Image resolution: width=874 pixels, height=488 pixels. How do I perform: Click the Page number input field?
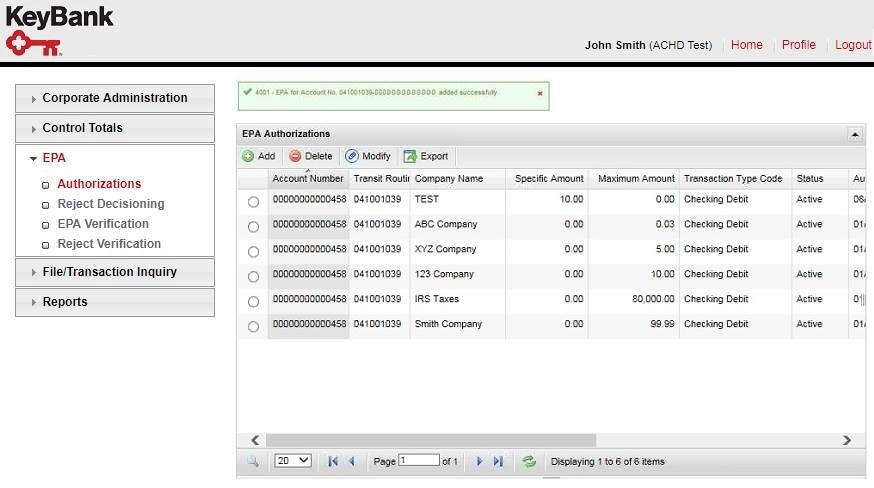tap(419, 461)
